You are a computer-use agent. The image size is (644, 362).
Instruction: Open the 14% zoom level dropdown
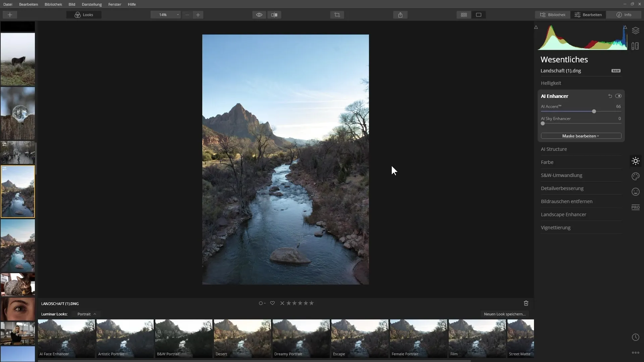click(x=166, y=15)
